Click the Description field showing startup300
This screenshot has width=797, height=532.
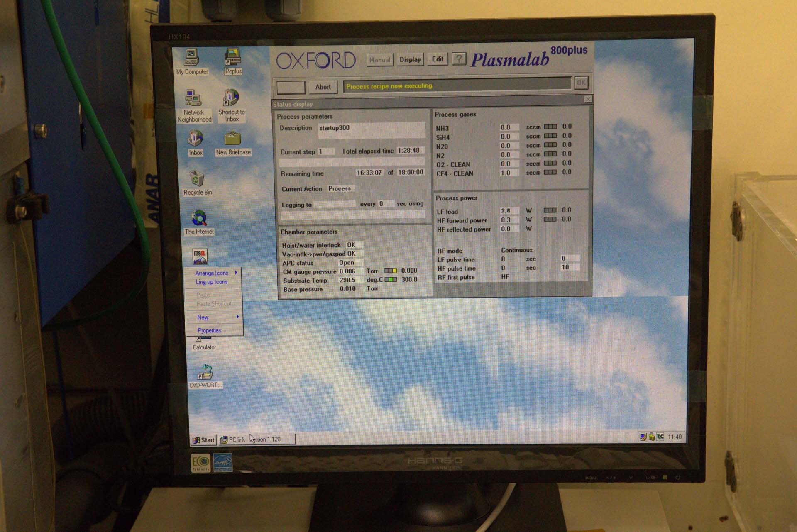coord(372,129)
